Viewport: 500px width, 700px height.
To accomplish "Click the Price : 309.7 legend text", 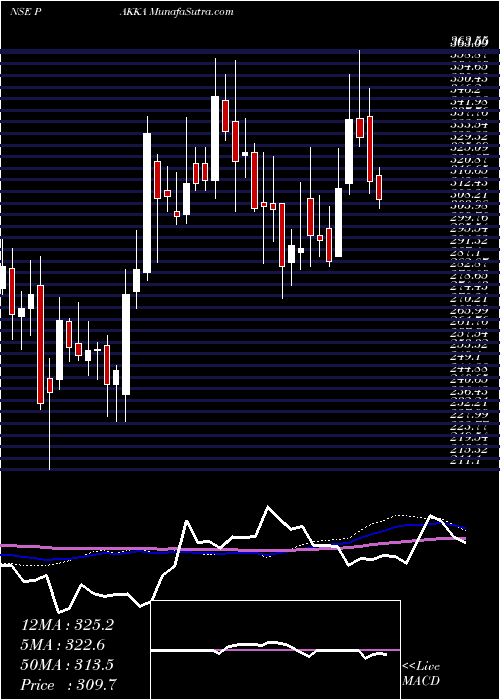I will pos(69,685).
